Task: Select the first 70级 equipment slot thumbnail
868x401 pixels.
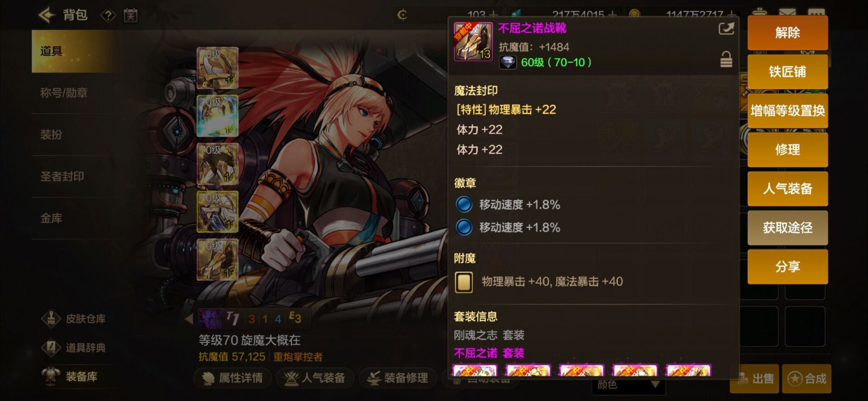Action: [217, 68]
